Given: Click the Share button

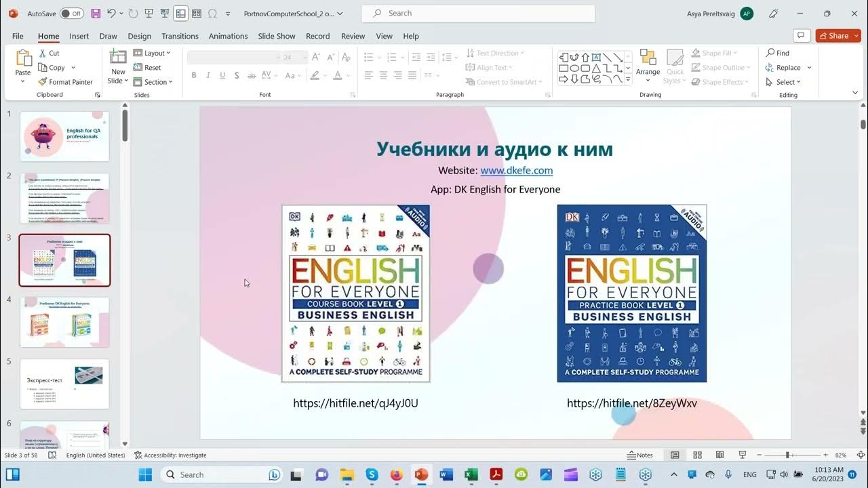Looking at the screenshot, I should click(838, 36).
